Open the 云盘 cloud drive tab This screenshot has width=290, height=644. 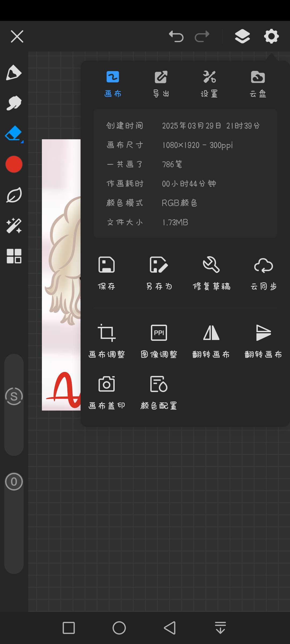258,84
